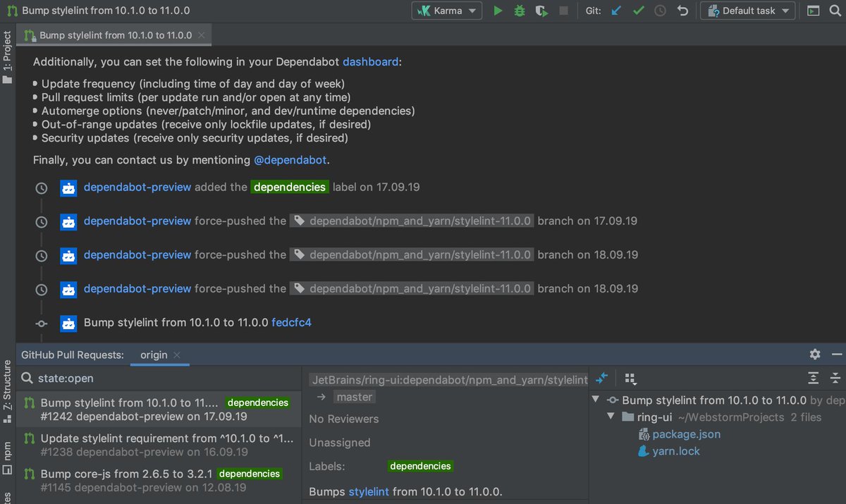Click dependabot-preview link in 17.09.19 force-push
Screen dimensions: 846x504
coord(137,221)
